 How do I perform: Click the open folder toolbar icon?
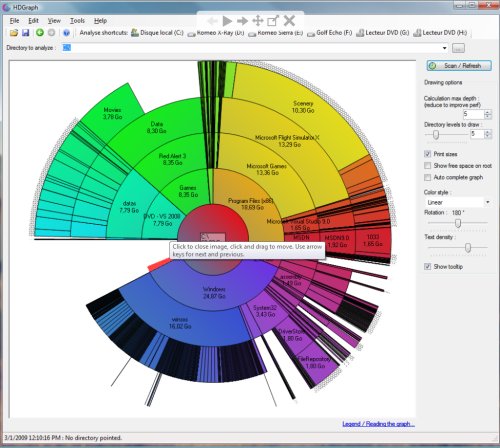[x=14, y=33]
